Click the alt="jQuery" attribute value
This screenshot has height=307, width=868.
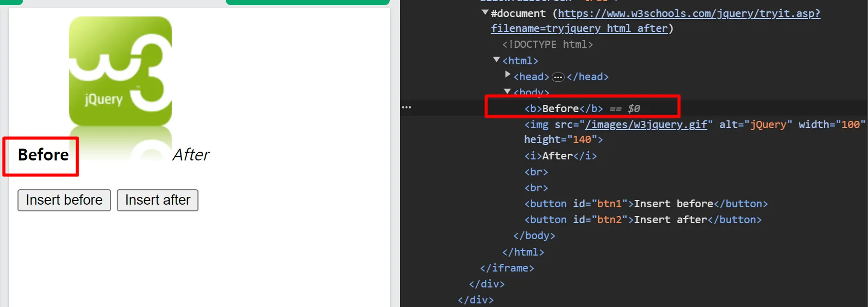[x=768, y=124]
